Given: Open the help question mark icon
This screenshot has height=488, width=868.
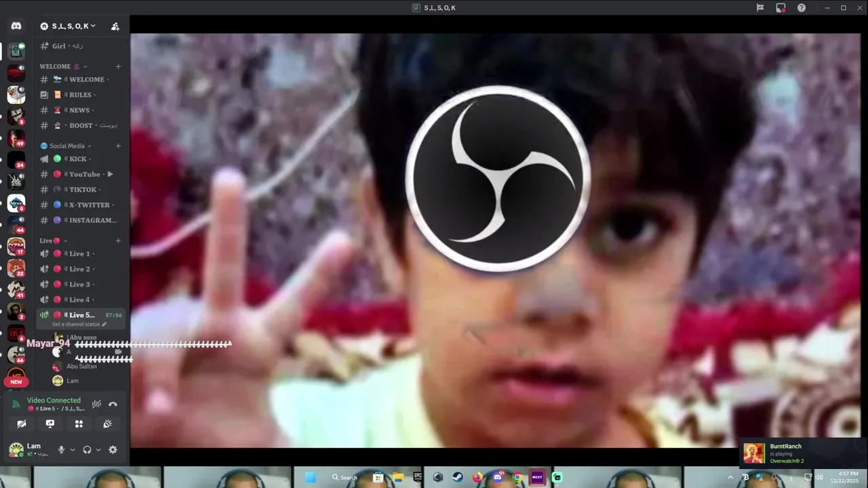Looking at the screenshot, I should [x=802, y=8].
